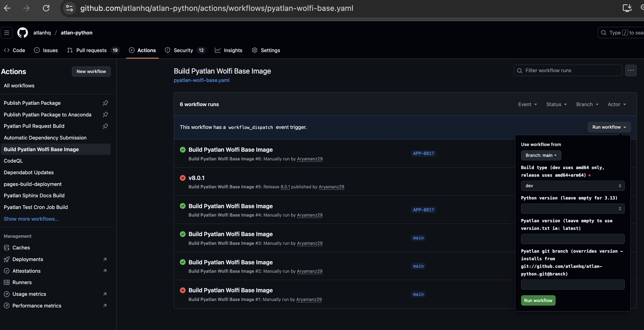This screenshot has width=644, height=330.
Task: Open the Insights tab
Action: [x=229, y=50]
